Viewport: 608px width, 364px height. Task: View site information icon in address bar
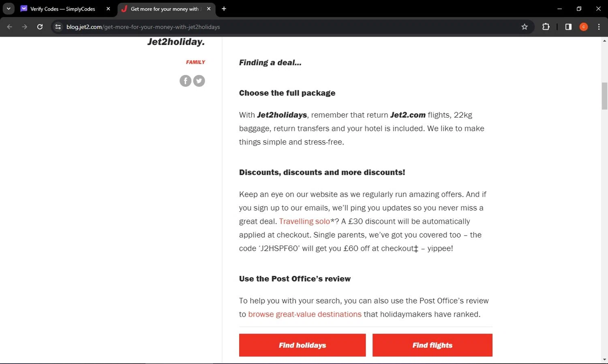[x=58, y=27]
